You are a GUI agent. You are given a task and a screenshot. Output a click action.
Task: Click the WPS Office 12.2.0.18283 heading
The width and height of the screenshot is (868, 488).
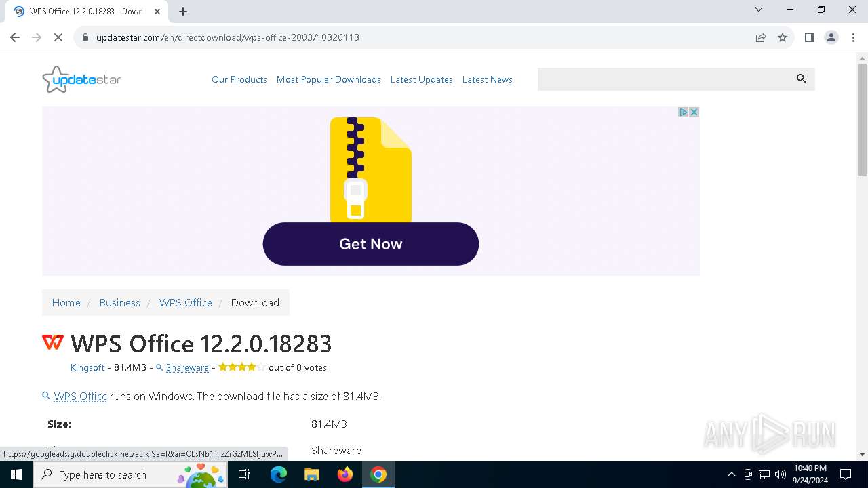click(201, 344)
